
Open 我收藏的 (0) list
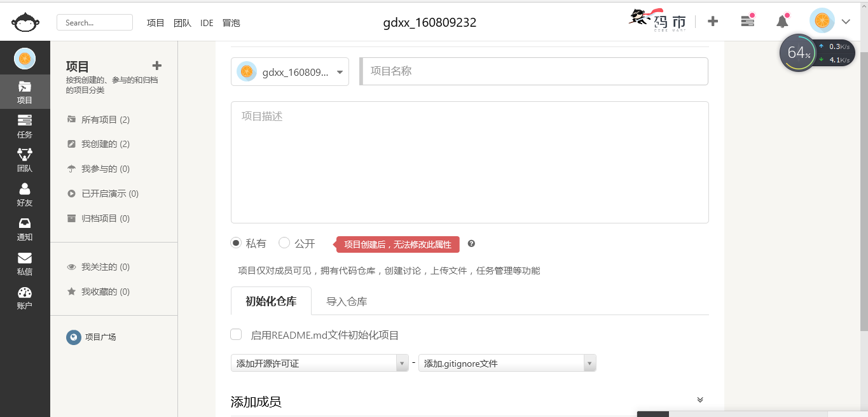tap(99, 292)
